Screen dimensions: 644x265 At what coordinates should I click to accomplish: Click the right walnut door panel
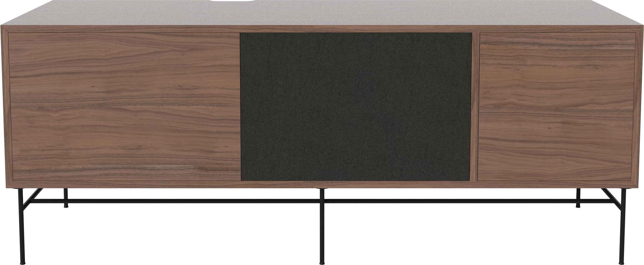(556, 106)
